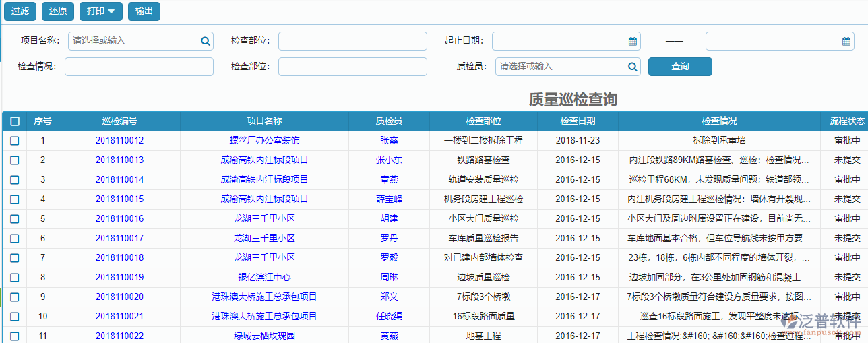Check the row checkbox for 2018110014

pyautogui.click(x=14, y=180)
